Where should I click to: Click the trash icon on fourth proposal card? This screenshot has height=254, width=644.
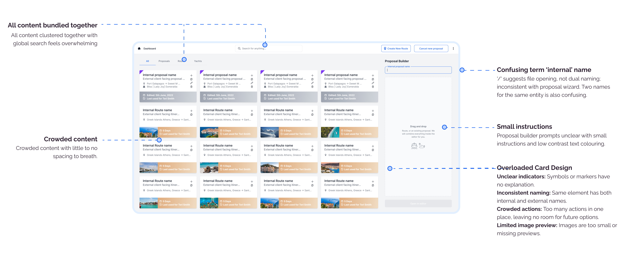[373, 87]
